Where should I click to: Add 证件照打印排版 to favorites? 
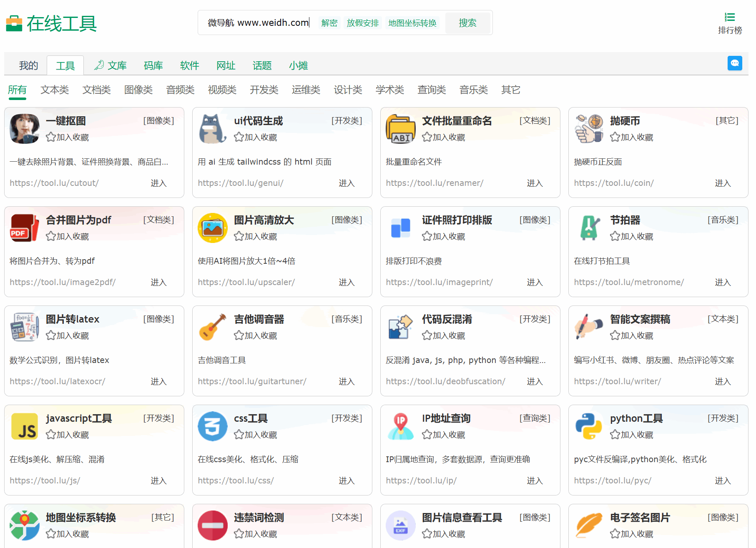[444, 236]
